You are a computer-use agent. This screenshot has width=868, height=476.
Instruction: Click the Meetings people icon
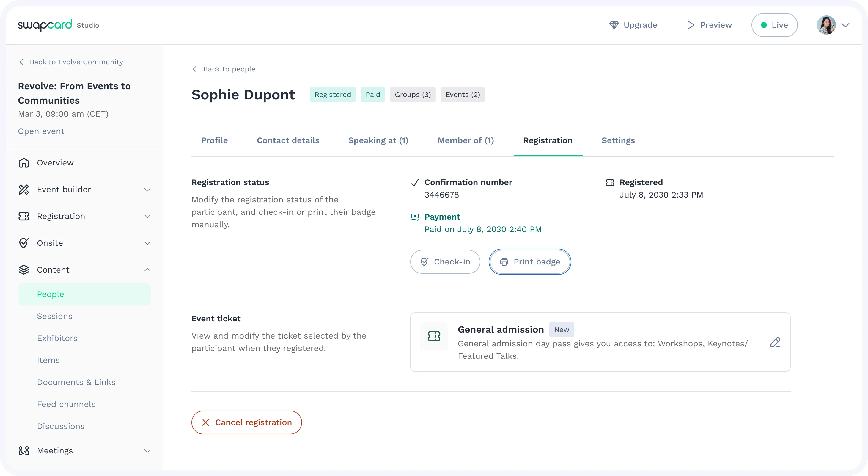coord(23,451)
